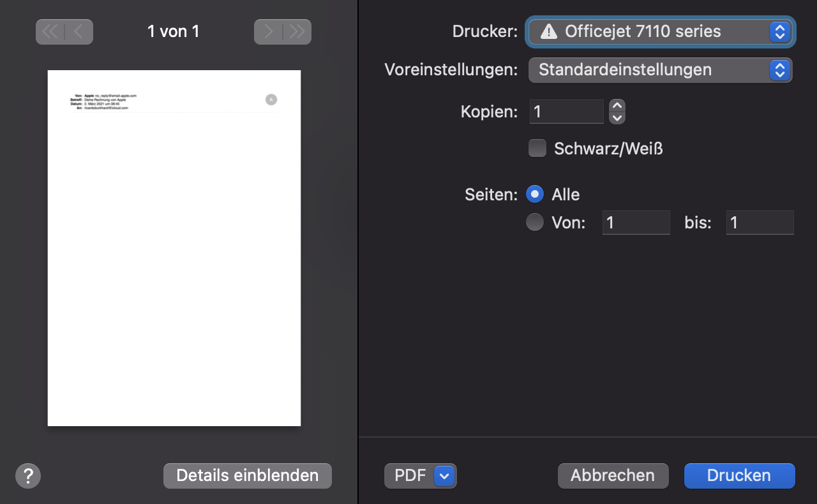Open the Drucker printer dropdown
Viewport: 817px width, 504px height.
pos(660,31)
